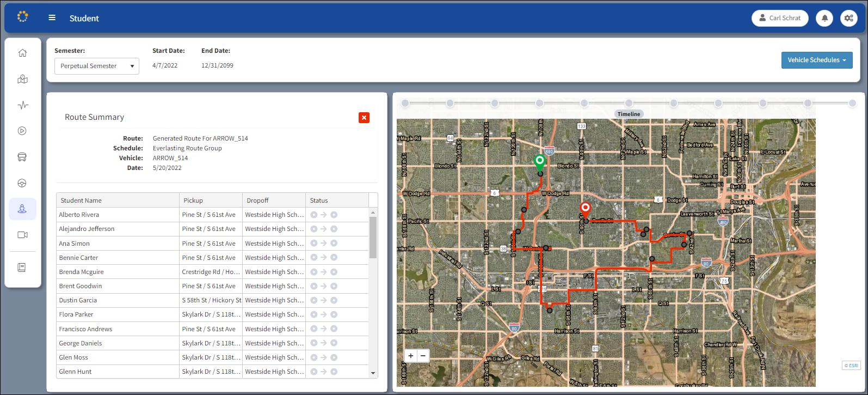Click the first timeline slider point
Viewport: 868px width, 395px height.
click(405, 103)
